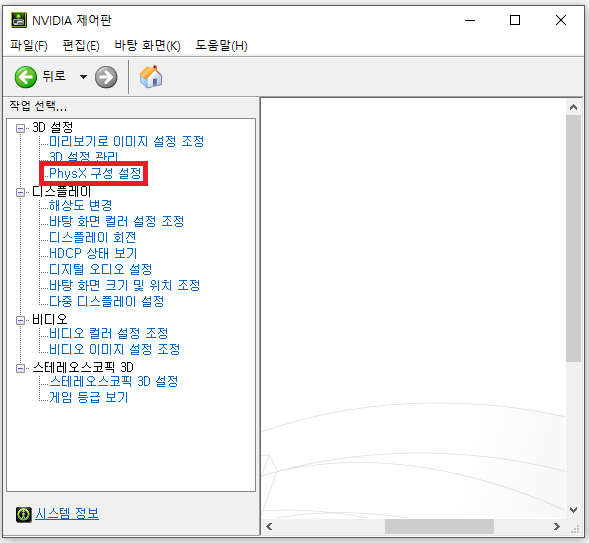
Task: Click the vertical scrollbar thumb
Action: [573, 238]
